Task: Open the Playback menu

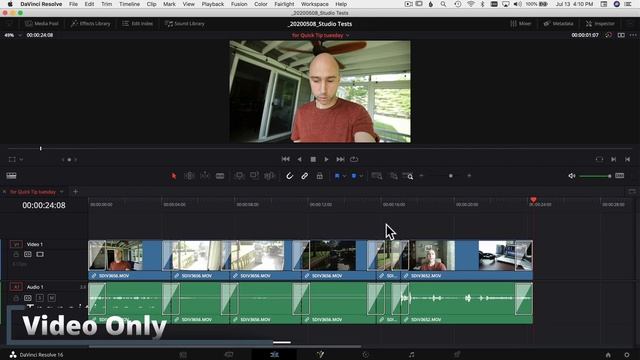Action: click(x=213, y=4)
